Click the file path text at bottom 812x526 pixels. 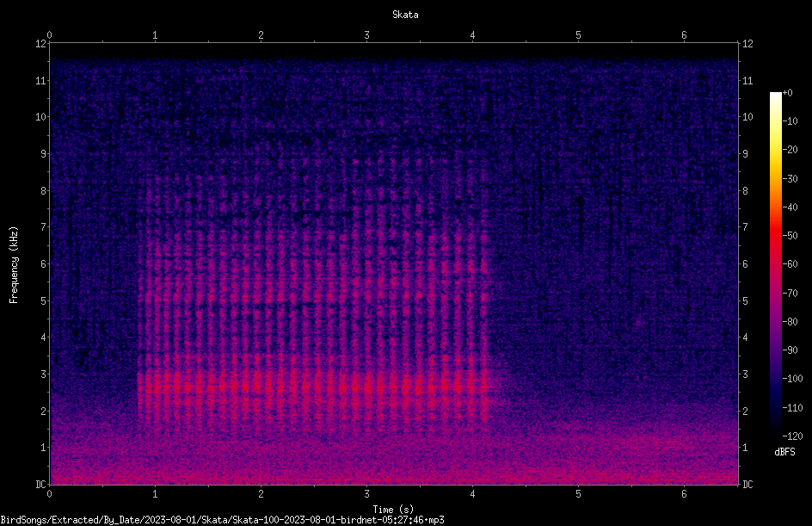point(222,520)
